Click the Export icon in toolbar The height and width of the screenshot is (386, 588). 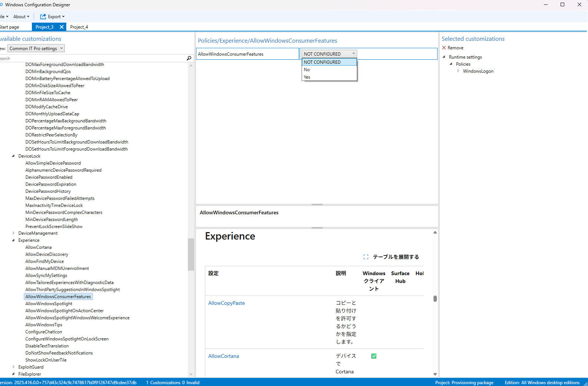(43, 17)
